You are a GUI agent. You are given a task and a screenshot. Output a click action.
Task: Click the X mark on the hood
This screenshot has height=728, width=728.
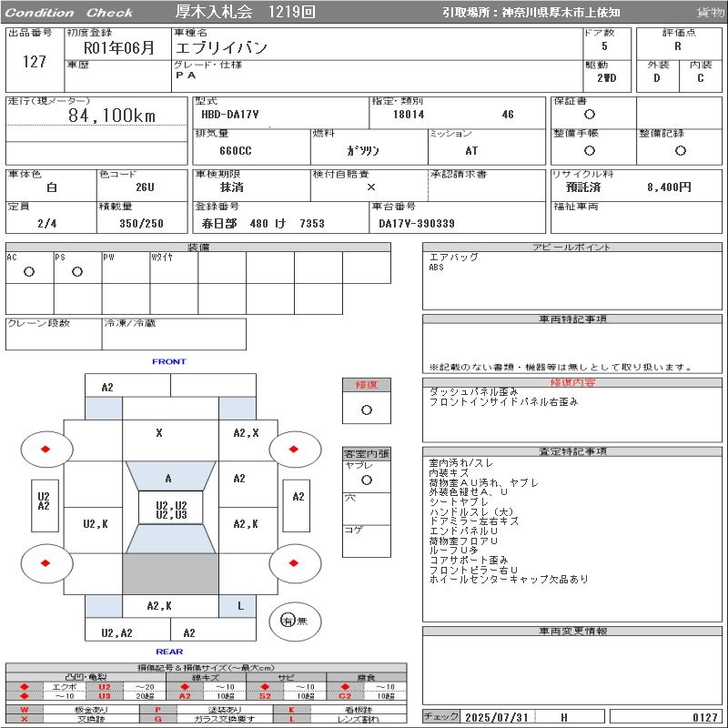click(x=159, y=433)
